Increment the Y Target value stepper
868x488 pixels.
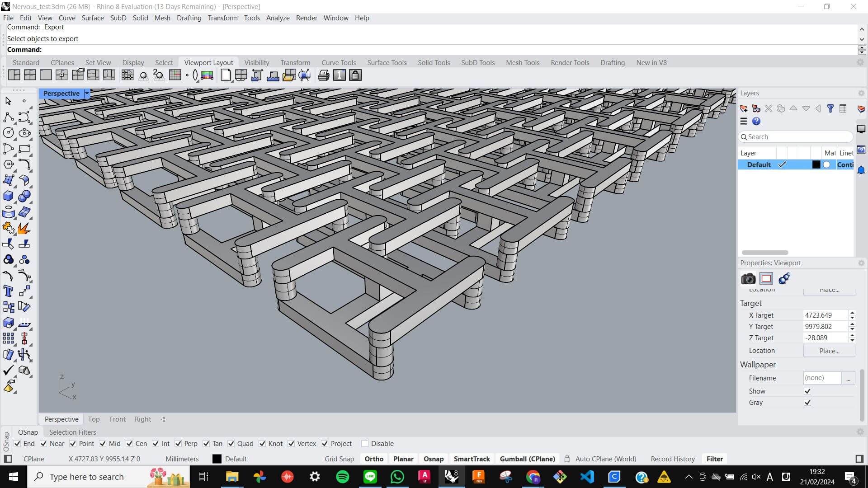pos(852,324)
